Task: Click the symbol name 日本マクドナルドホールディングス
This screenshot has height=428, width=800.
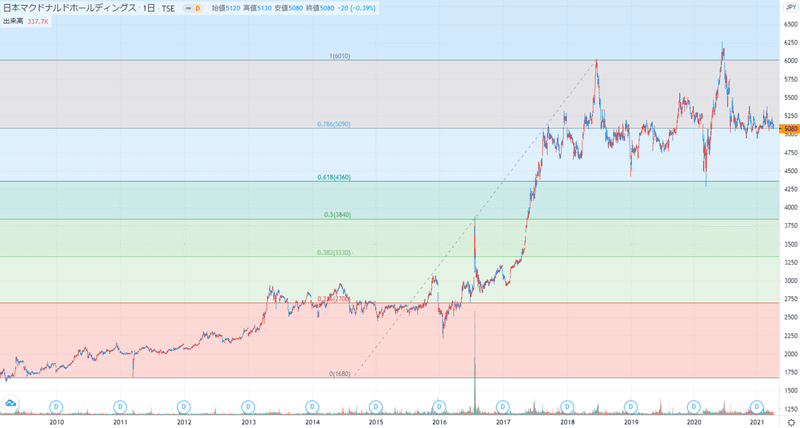Action: pos(70,8)
